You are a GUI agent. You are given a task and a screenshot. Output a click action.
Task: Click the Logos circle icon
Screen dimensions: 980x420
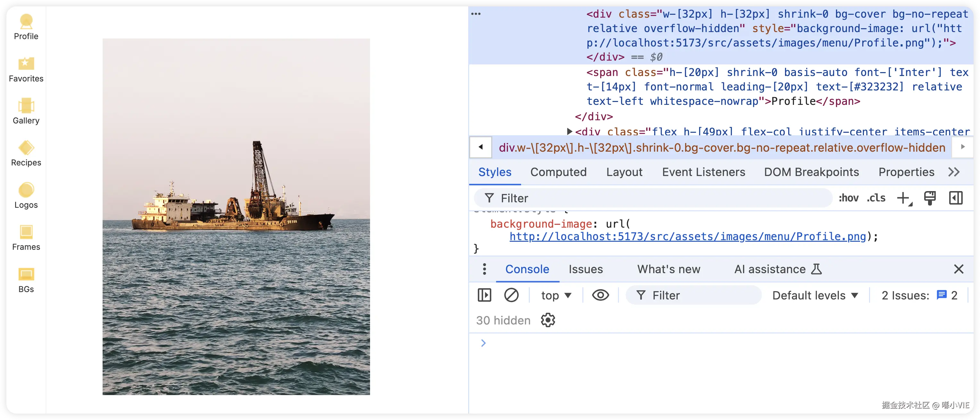(x=26, y=190)
